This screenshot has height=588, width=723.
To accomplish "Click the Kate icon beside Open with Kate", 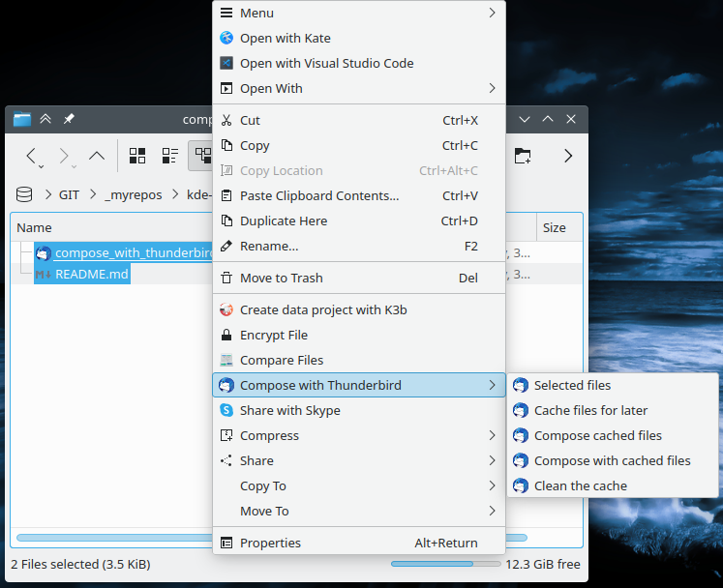I will click(x=226, y=38).
